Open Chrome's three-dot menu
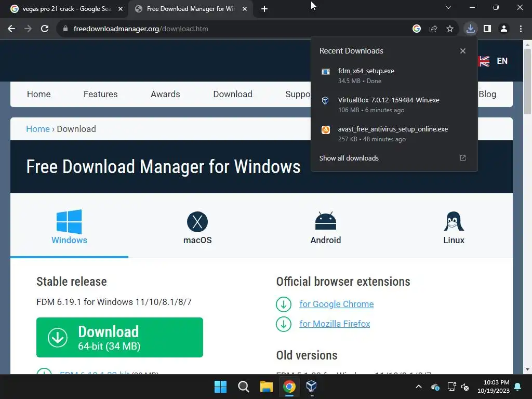The height and width of the screenshot is (399, 532). pyautogui.click(x=521, y=29)
